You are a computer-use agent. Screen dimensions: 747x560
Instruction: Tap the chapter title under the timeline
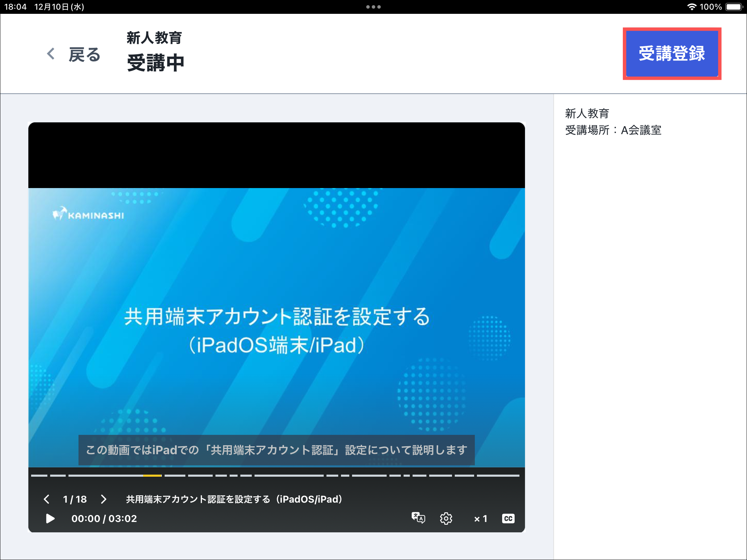coord(234,499)
